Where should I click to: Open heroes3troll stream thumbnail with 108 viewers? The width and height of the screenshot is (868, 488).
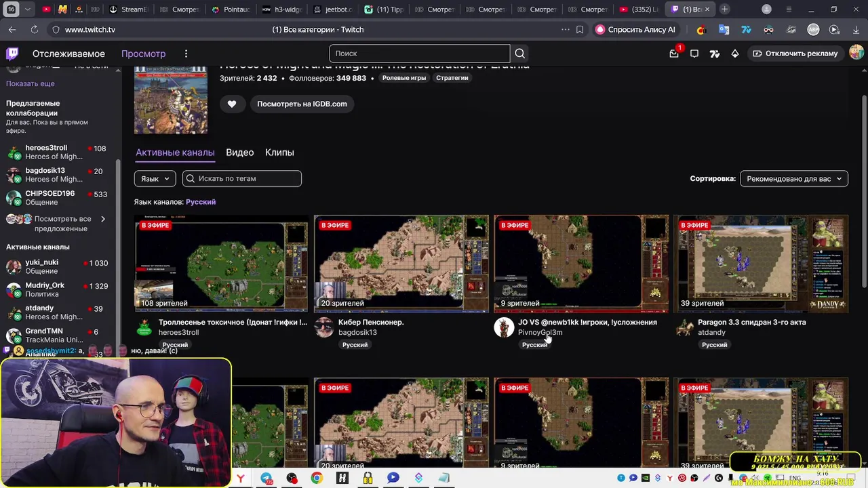click(x=221, y=264)
